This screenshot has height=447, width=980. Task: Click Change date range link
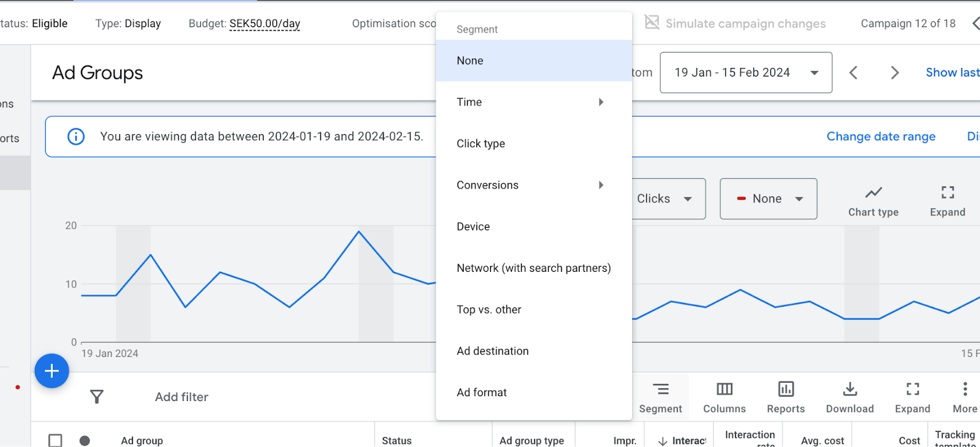pyautogui.click(x=881, y=137)
